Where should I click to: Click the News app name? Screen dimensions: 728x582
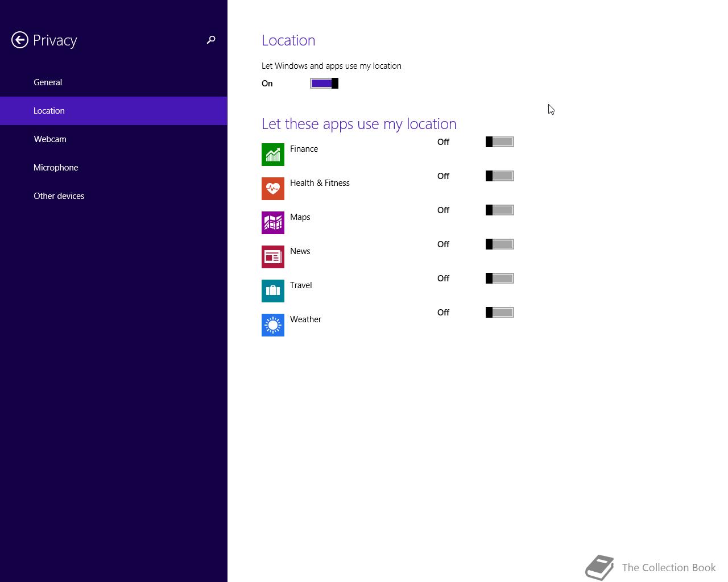click(x=300, y=251)
